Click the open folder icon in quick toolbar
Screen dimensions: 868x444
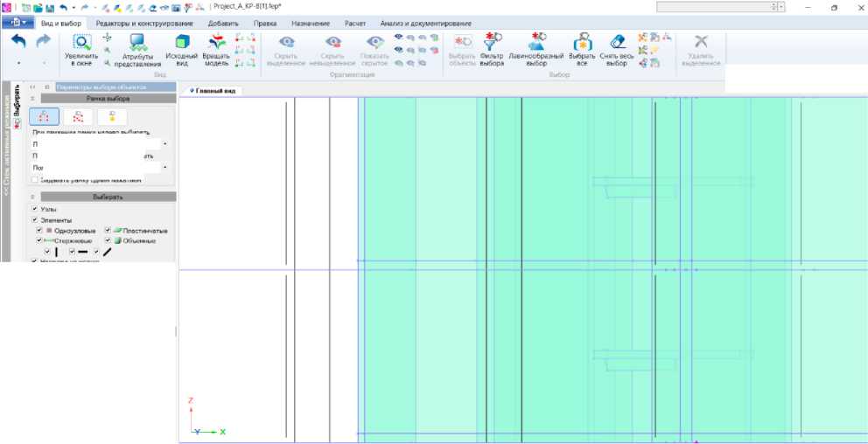(x=38, y=8)
